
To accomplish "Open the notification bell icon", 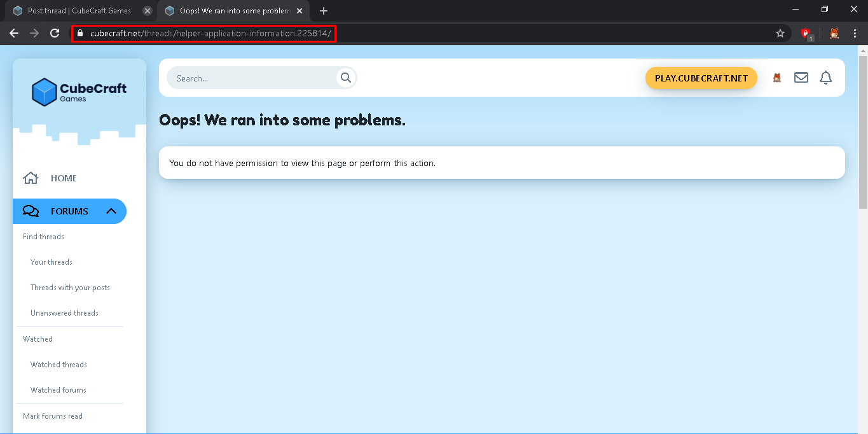I will 825,78.
